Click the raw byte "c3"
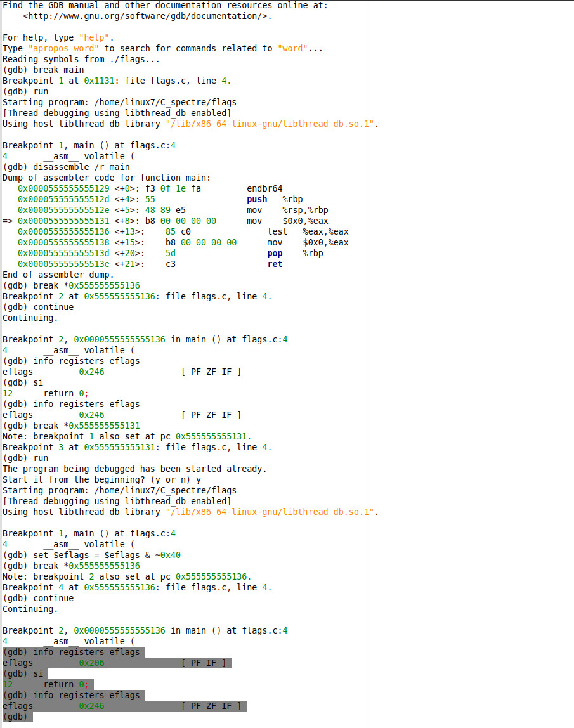574x728 pixels. coord(171,264)
